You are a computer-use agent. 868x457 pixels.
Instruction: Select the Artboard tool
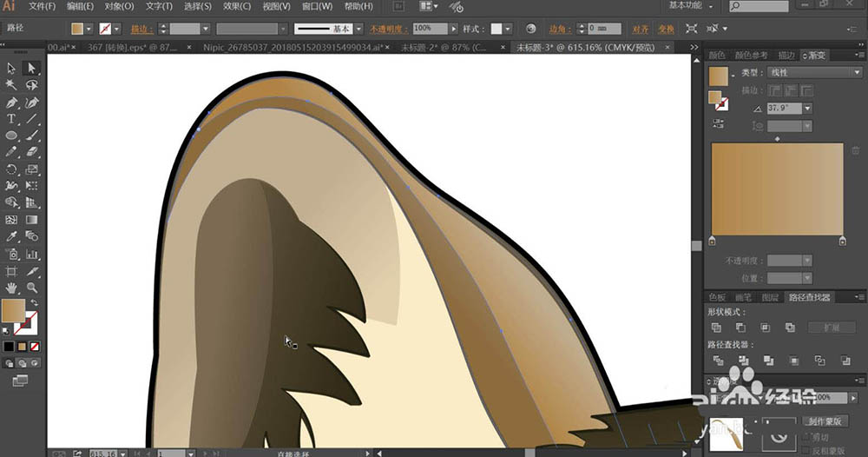(11, 271)
